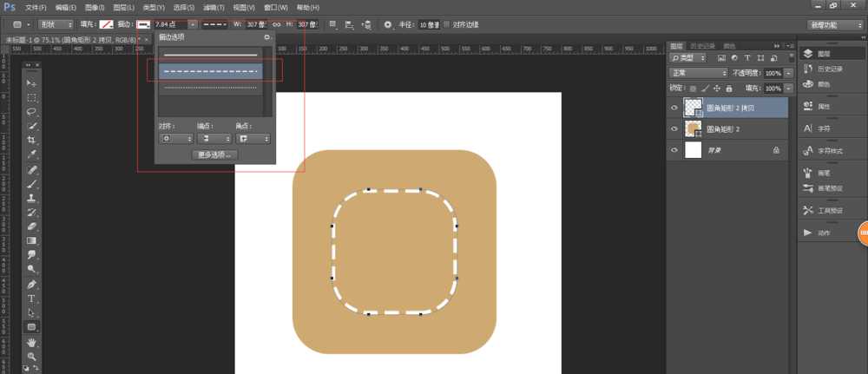Image resolution: width=868 pixels, height=374 pixels.
Task: Open the 正常 blend mode dropdown
Action: 699,73
